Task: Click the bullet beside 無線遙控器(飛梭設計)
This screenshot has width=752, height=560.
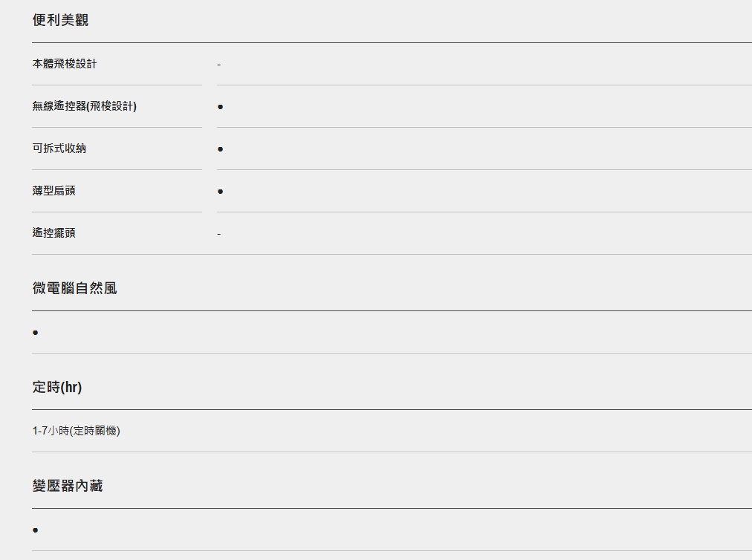Action: pyautogui.click(x=220, y=107)
